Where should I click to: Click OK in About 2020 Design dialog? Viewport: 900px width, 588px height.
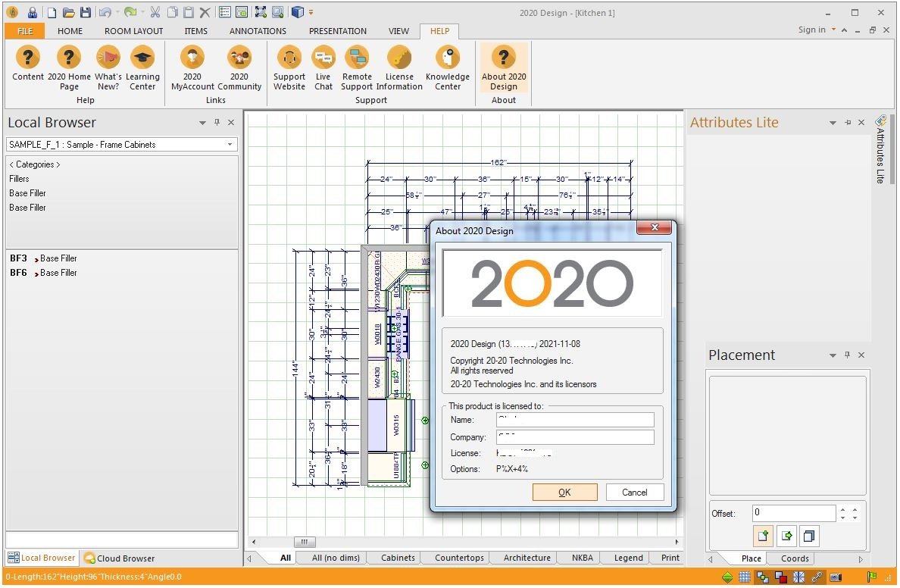coord(565,492)
